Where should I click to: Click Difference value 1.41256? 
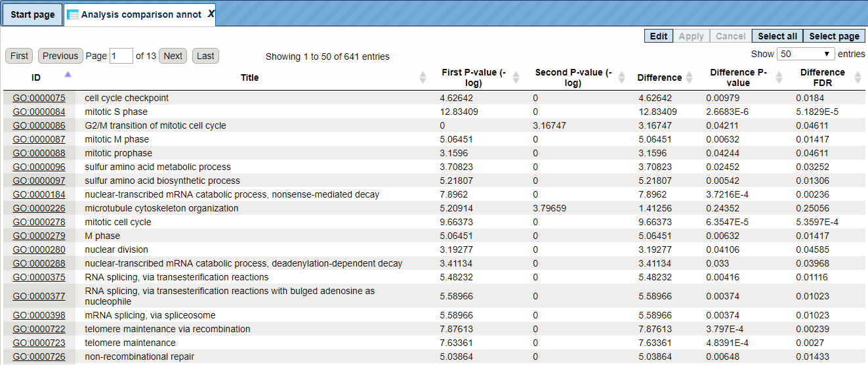click(x=655, y=208)
